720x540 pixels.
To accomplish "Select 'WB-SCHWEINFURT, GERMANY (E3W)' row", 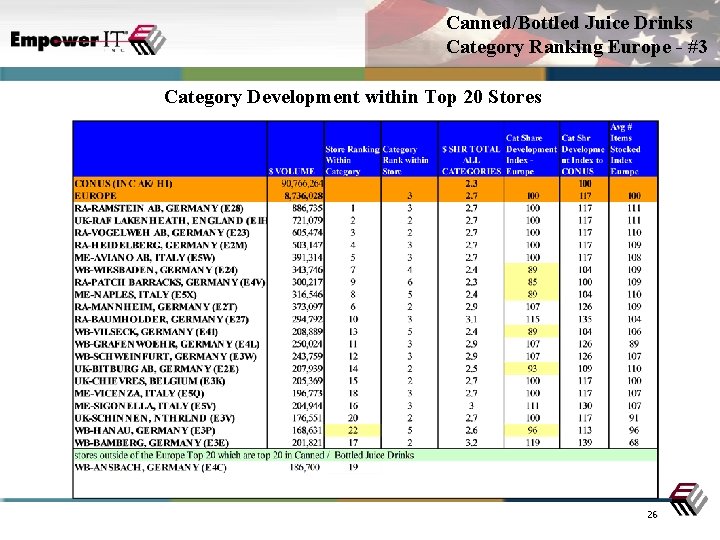I will tap(365, 356).
